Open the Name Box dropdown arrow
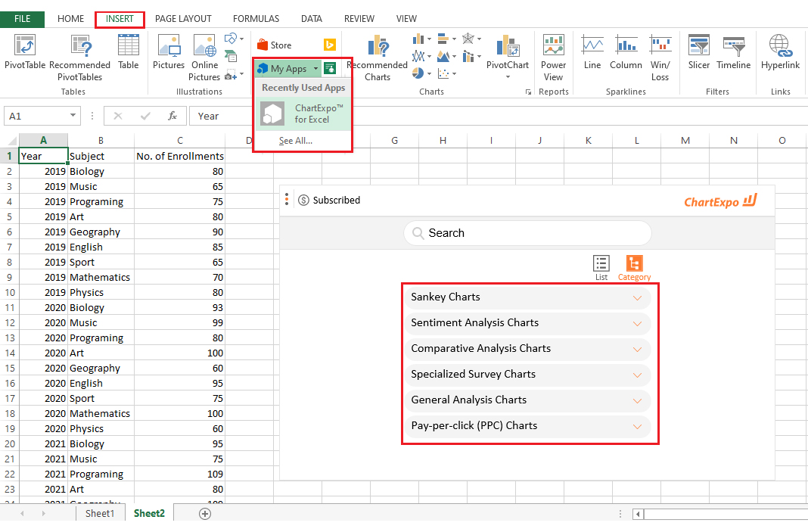 coord(73,116)
